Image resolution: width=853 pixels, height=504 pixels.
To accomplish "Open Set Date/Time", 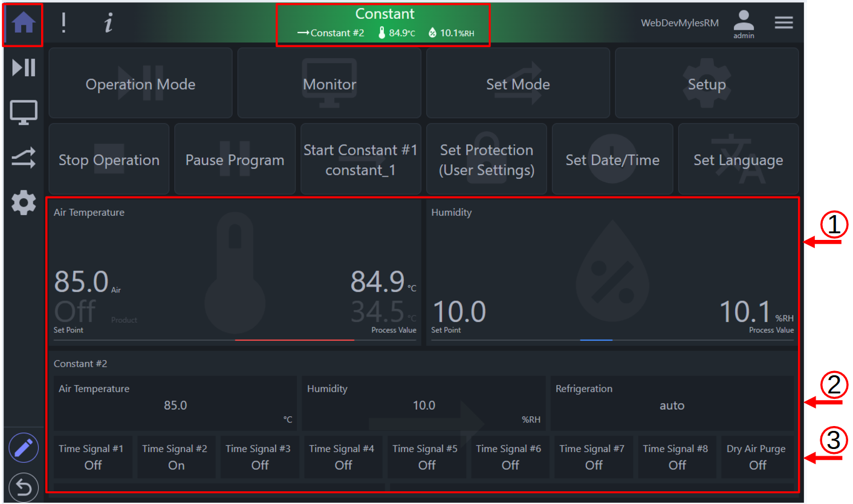I will pyautogui.click(x=612, y=159).
